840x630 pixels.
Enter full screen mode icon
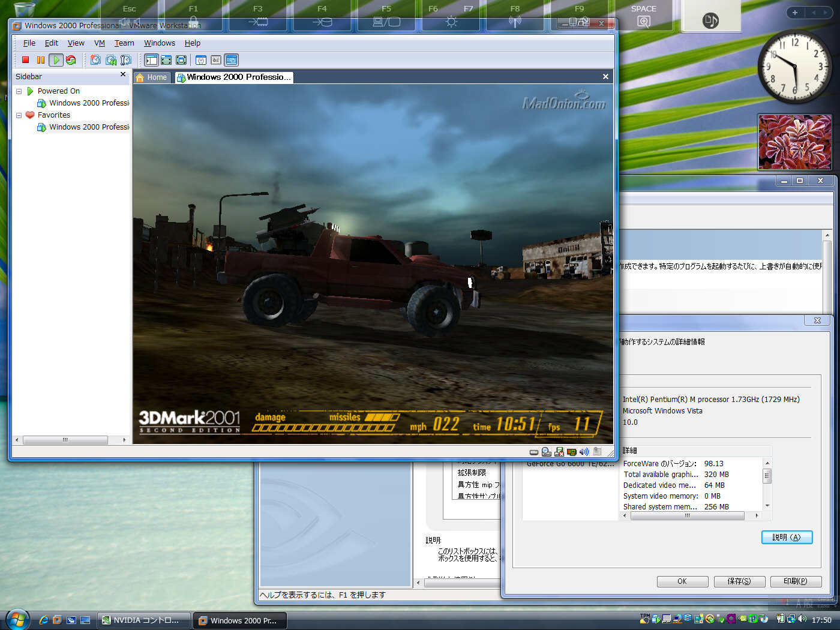pos(181,60)
